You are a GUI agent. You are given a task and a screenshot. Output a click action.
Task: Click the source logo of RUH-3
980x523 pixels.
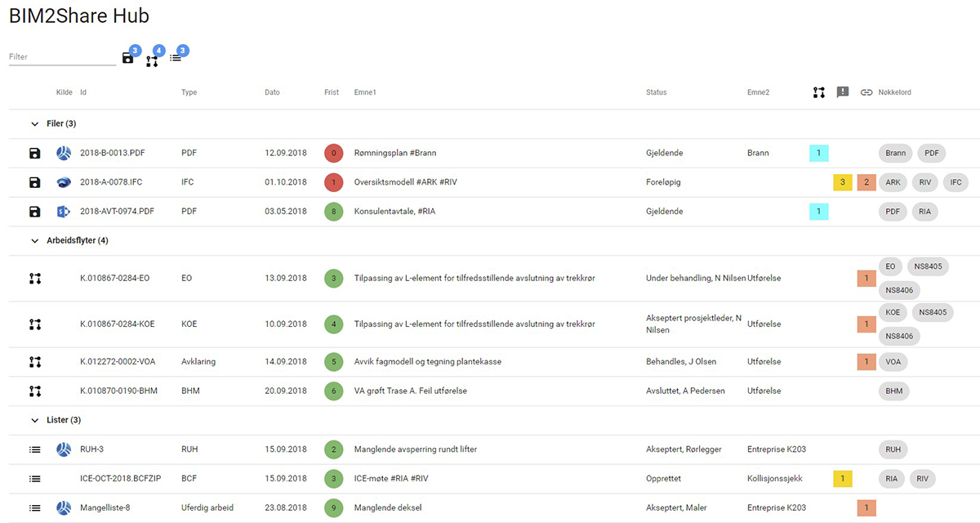64,449
